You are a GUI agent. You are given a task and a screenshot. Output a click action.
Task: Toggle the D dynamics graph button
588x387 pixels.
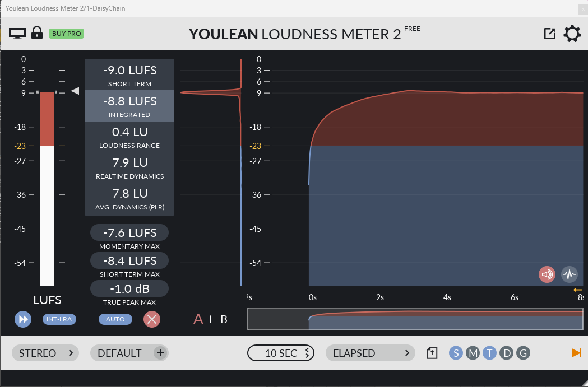click(507, 353)
